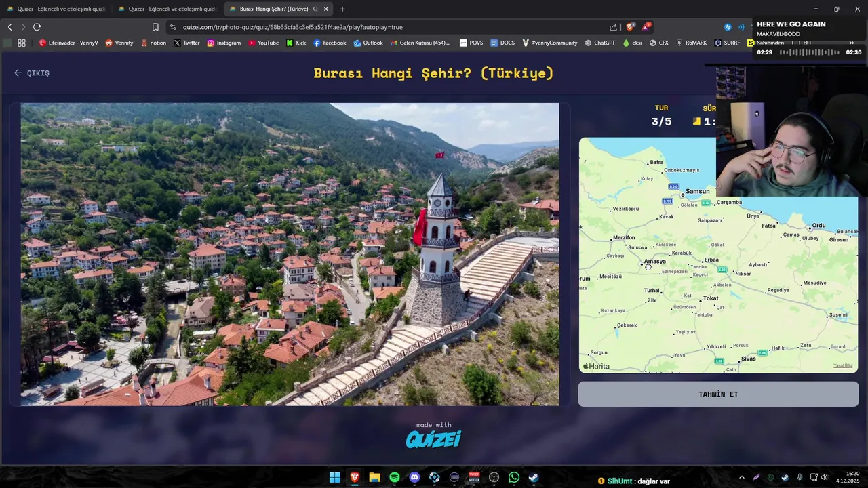Screen dimensions: 868x488
Task: Open the ChatGPT bookmark
Action: (599, 43)
